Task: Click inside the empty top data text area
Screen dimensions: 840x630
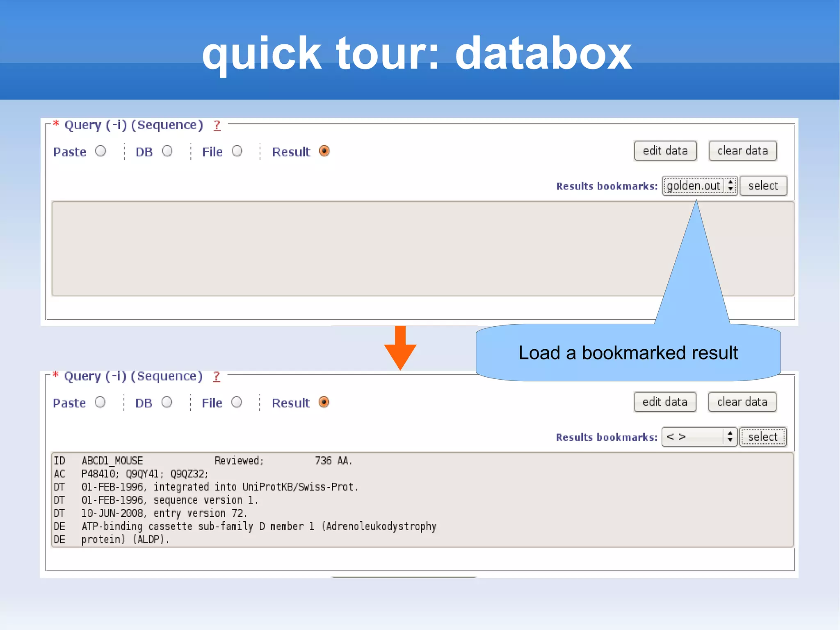Action: (353, 248)
